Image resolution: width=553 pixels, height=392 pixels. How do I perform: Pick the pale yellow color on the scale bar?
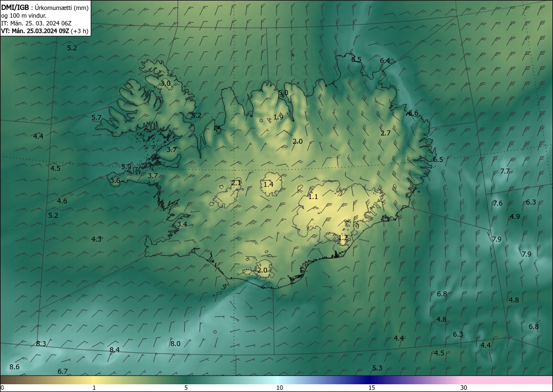click(x=92, y=380)
